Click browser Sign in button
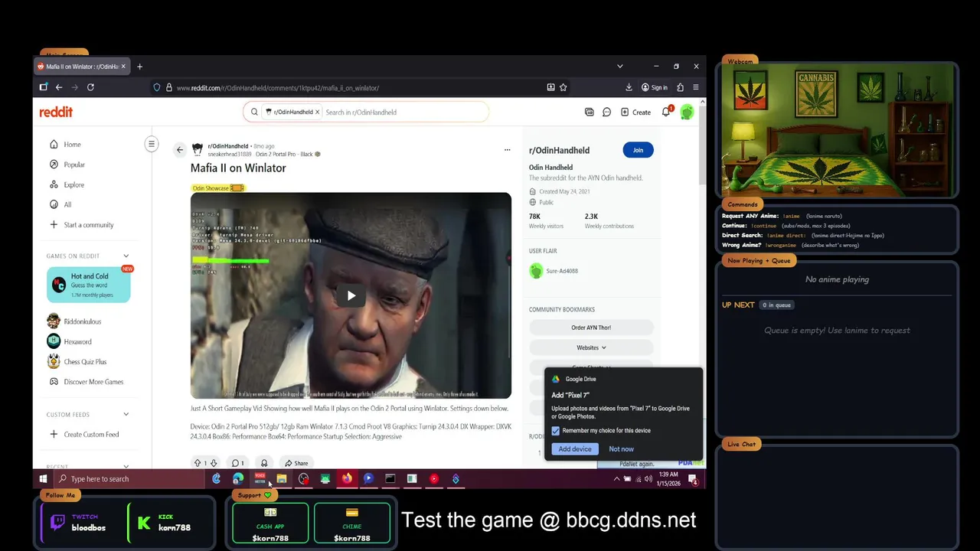 655,87
